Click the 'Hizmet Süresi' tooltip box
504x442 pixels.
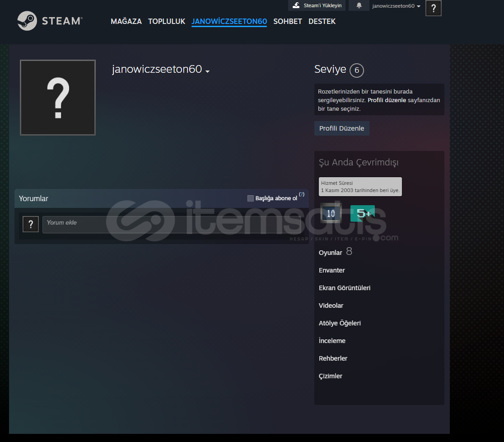click(x=360, y=187)
